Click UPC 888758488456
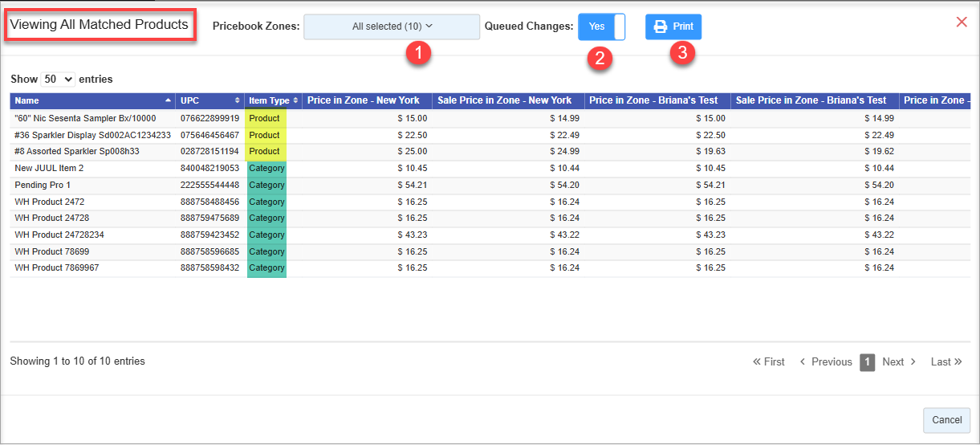Screen dimensions: 980x445 (x=209, y=202)
